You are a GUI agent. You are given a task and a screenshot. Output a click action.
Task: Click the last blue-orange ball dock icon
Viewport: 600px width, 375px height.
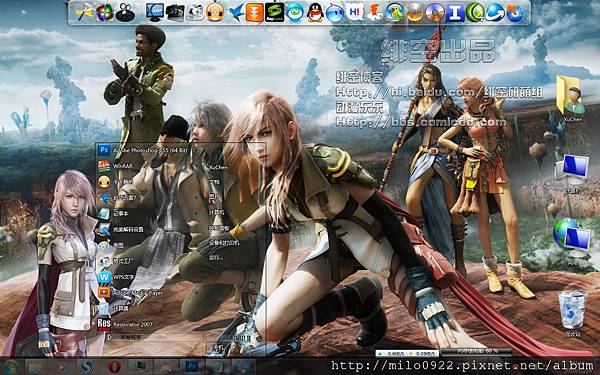[515, 13]
